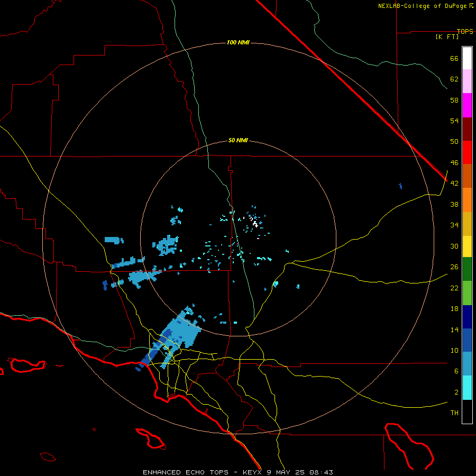This screenshot has height=476, width=476.
Task: Click the dark orange legend swatch between 42 and 46
Action: tap(467, 176)
